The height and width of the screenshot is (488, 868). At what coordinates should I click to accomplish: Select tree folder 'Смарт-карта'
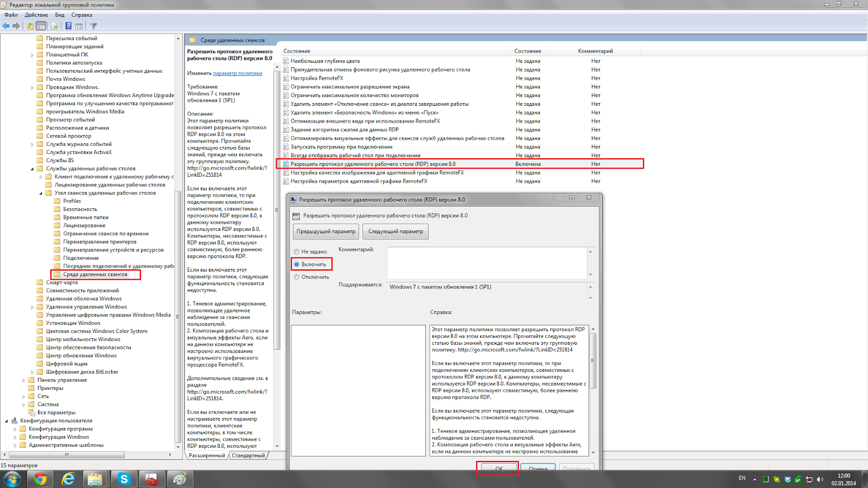(x=62, y=282)
